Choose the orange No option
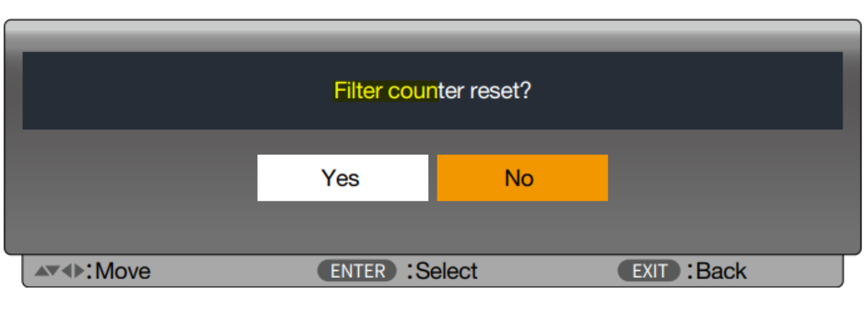Screen dimensions: 868x312 [522, 178]
